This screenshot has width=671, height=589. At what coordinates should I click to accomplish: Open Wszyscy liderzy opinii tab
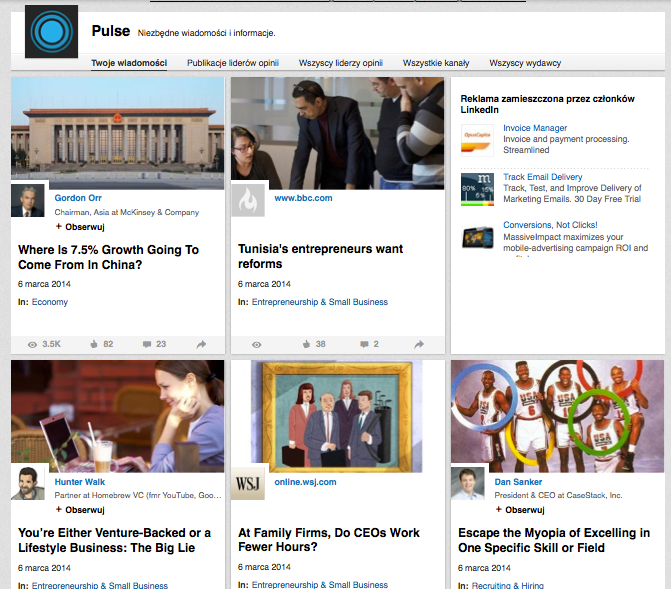341,63
